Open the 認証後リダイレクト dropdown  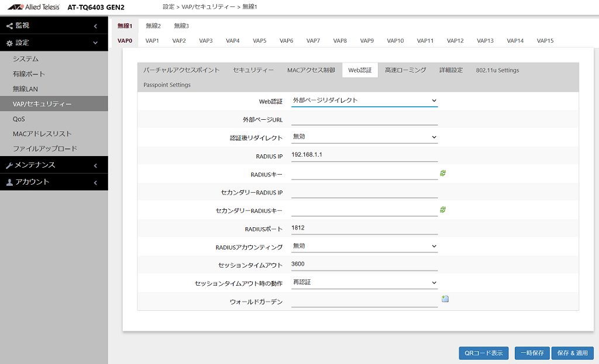pos(364,137)
